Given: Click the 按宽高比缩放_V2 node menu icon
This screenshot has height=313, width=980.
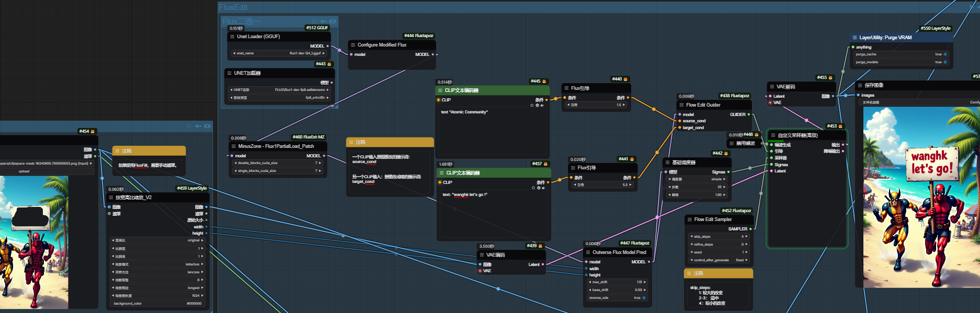Looking at the screenshot, I should pos(111,198).
